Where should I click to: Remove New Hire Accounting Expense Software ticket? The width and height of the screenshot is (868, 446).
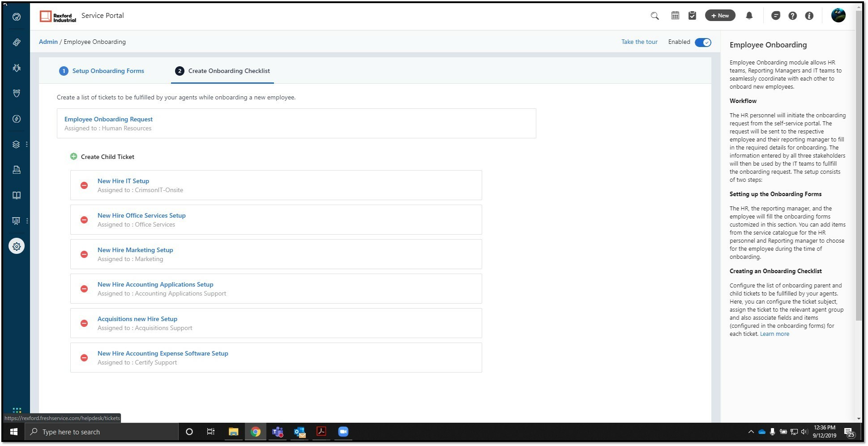pyautogui.click(x=84, y=358)
